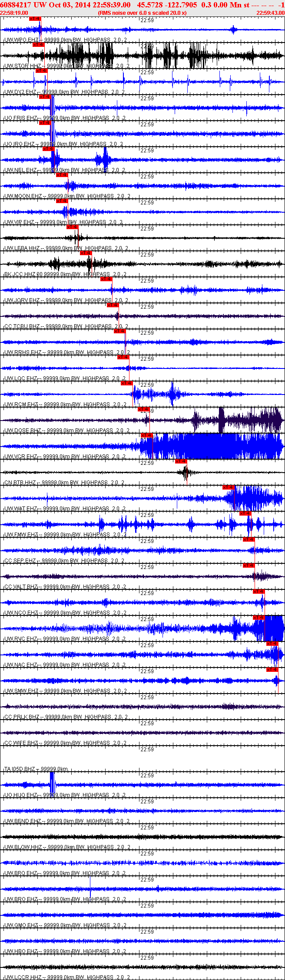The height and width of the screenshot is (980, 285).
Task: Select the UW.BEND EHZ station label
Action: coord(23,821)
